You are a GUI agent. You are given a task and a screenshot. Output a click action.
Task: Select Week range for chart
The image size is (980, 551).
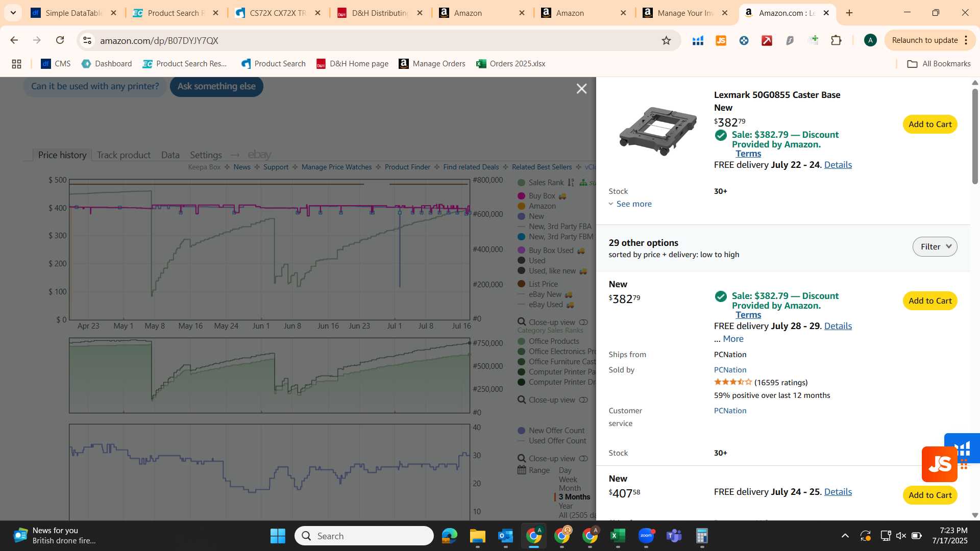tap(568, 480)
